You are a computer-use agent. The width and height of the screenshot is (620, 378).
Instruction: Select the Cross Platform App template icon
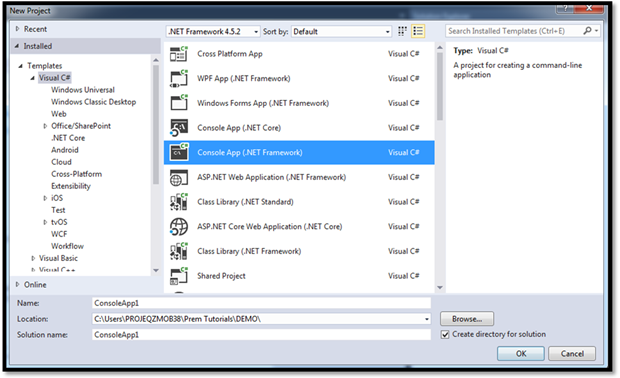(179, 54)
